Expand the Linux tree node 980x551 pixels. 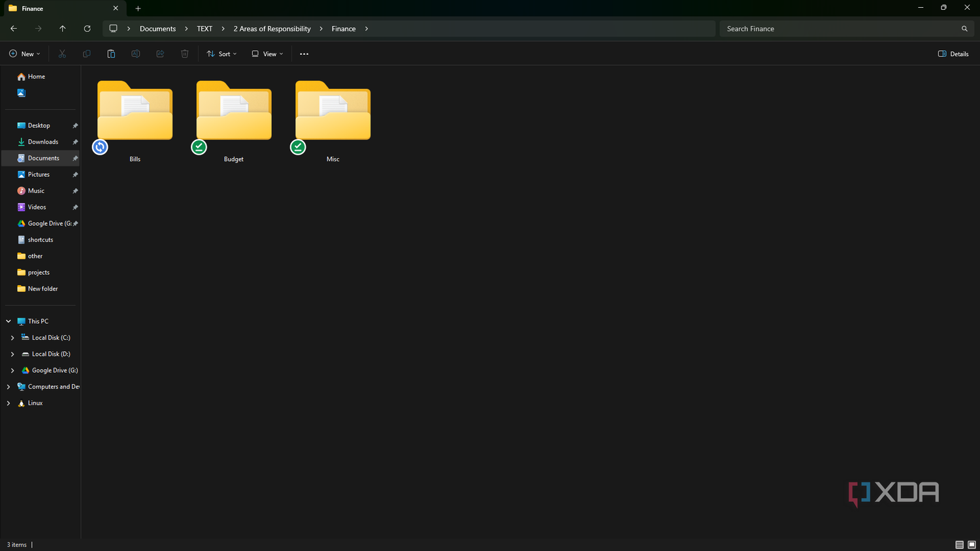click(x=8, y=403)
